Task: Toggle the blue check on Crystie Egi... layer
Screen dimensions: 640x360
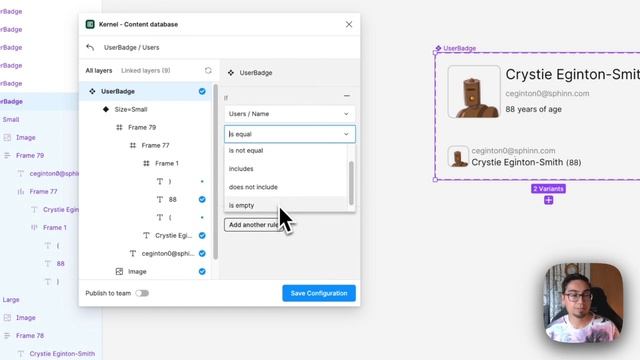Action: tap(202, 236)
